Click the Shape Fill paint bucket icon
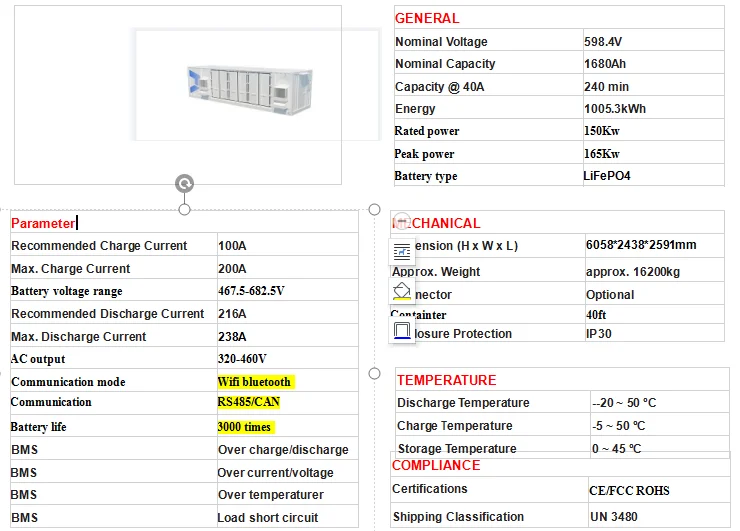 pos(401,291)
